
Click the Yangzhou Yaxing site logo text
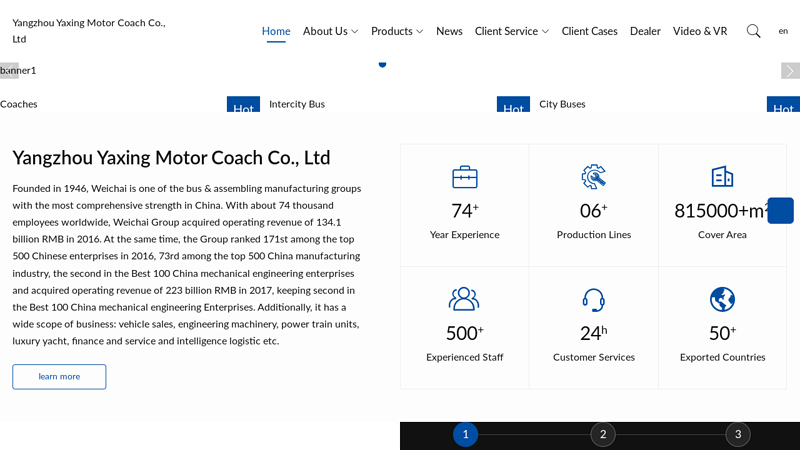tap(89, 31)
